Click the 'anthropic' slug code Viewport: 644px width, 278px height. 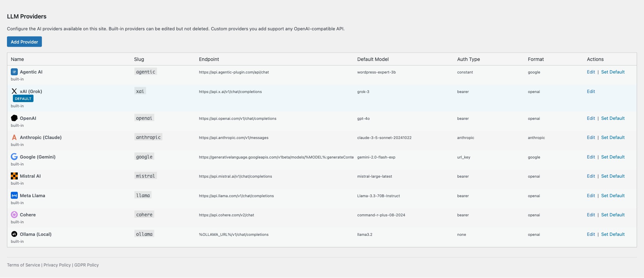[148, 137]
